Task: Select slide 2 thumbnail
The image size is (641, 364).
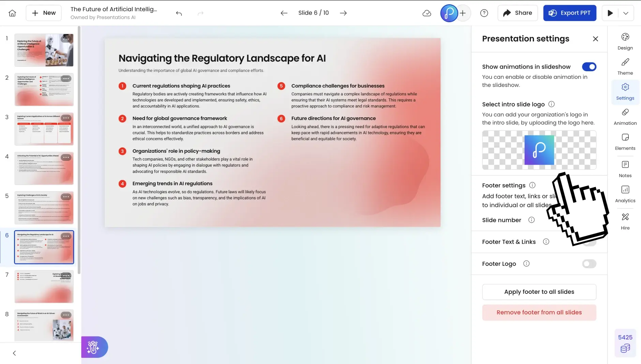Action: point(44,90)
